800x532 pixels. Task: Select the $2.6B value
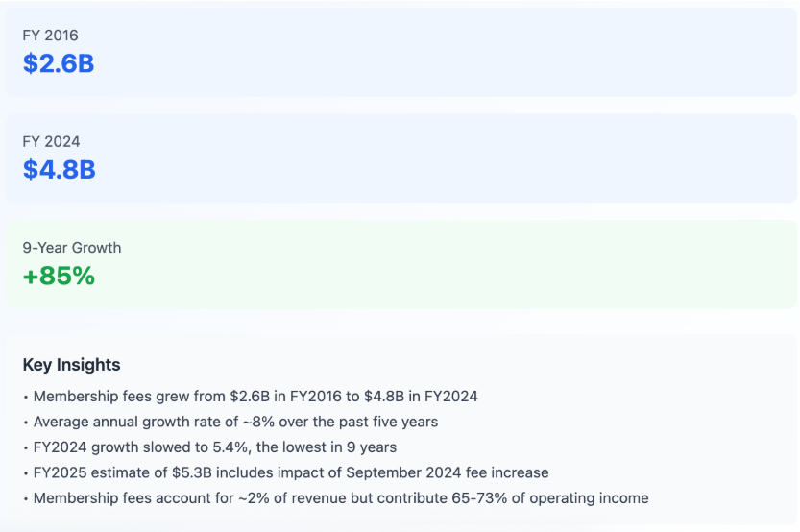pos(59,63)
